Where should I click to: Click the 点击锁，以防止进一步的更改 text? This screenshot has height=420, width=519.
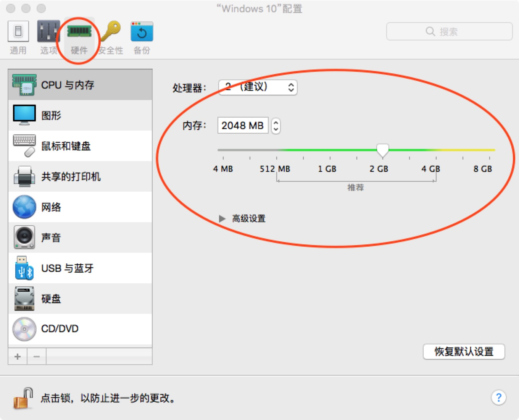tap(108, 398)
